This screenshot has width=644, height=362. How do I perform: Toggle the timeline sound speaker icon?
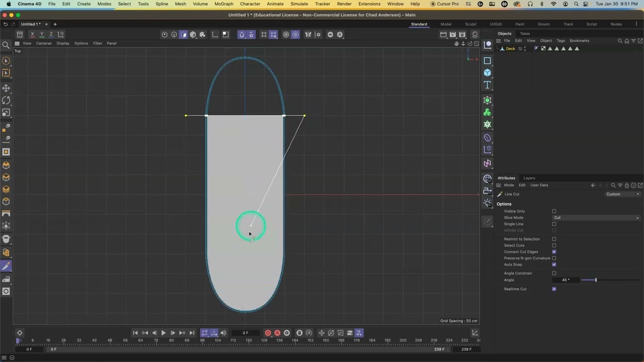[223, 333]
